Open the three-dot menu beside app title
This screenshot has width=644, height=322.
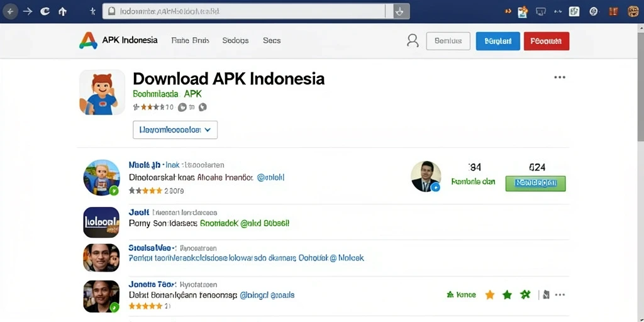(x=559, y=77)
